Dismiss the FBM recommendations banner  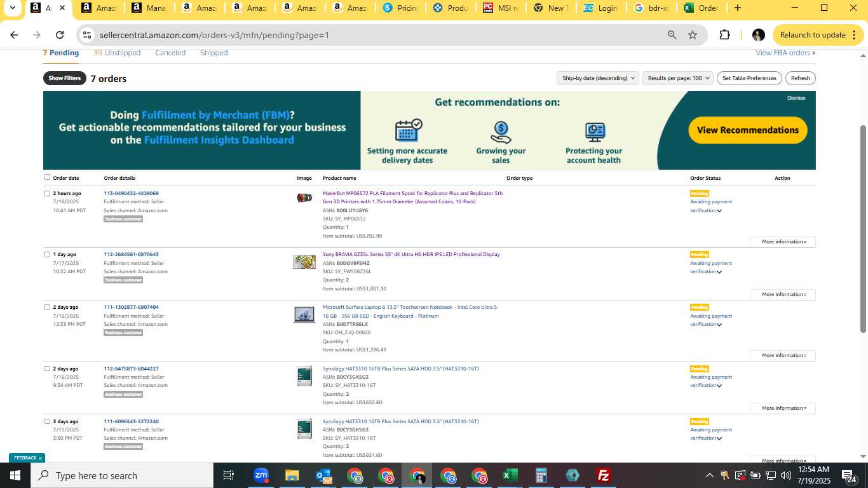tap(796, 98)
